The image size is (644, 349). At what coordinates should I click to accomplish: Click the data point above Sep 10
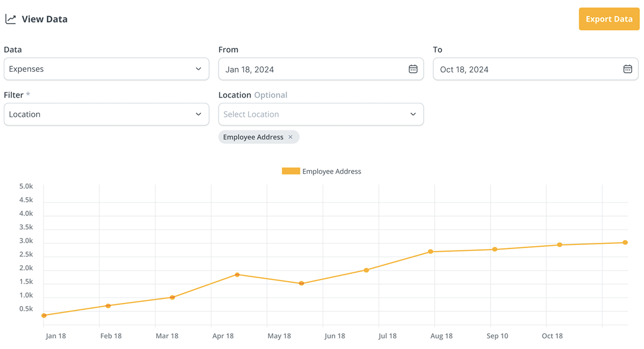click(x=495, y=249)
